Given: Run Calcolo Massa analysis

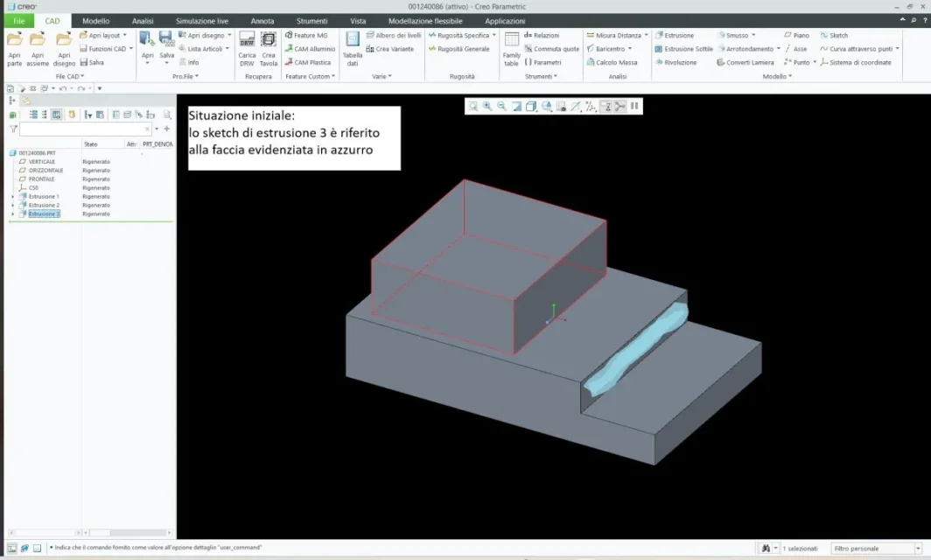Looking at the screenshot, I should point(612,62).
